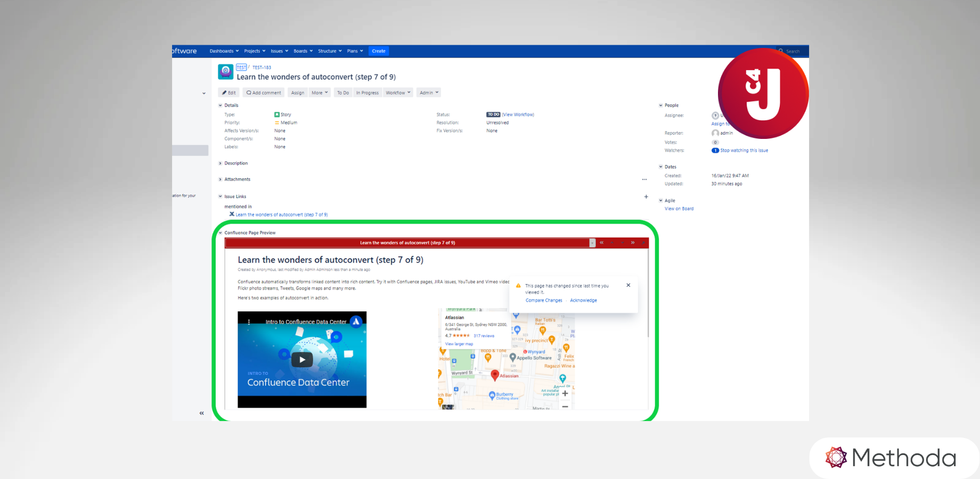Click the 317 reviews link on map
Screen dimensions: 980x479
[x=484, y=336]
